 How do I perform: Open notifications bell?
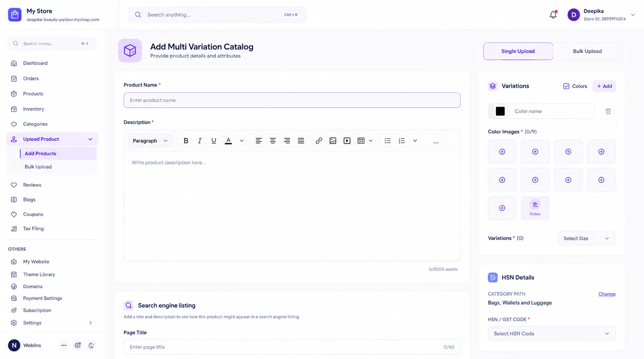[553, 15]
